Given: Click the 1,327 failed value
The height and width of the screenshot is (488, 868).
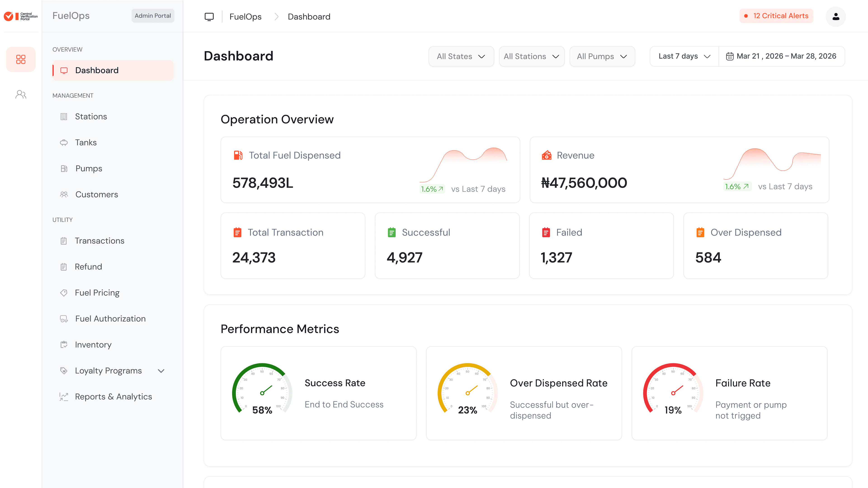Looking at the screenshot, I should [x=556, y=258].
